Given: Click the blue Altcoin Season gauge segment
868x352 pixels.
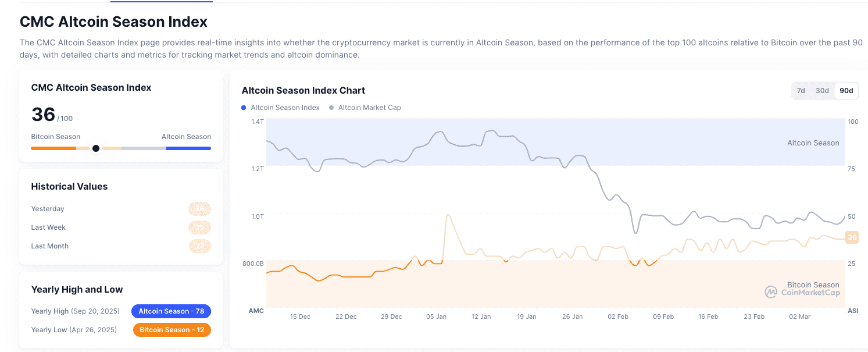Looking at the screenshot, I should (x=188, y=148).
